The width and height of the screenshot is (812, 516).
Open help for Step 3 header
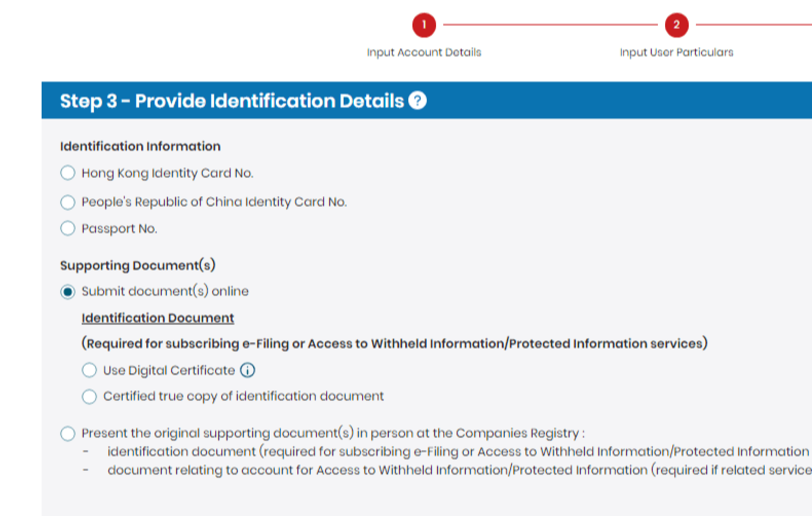click(418, 100)
